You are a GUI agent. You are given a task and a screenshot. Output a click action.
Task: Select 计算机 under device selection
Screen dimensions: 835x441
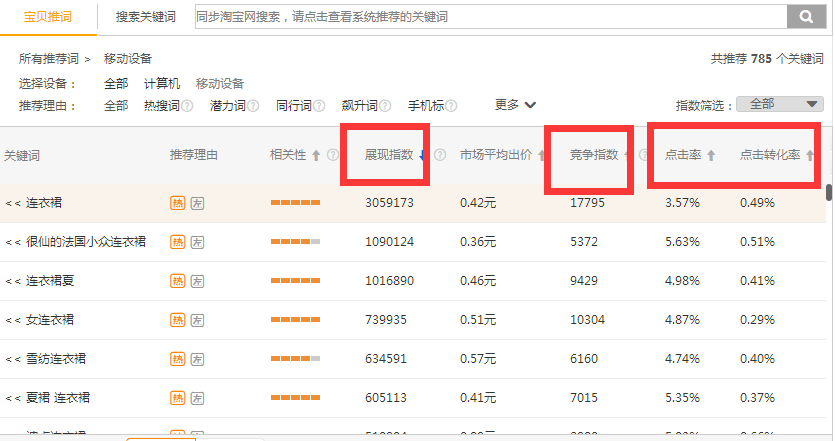click(x=162, y=84)
